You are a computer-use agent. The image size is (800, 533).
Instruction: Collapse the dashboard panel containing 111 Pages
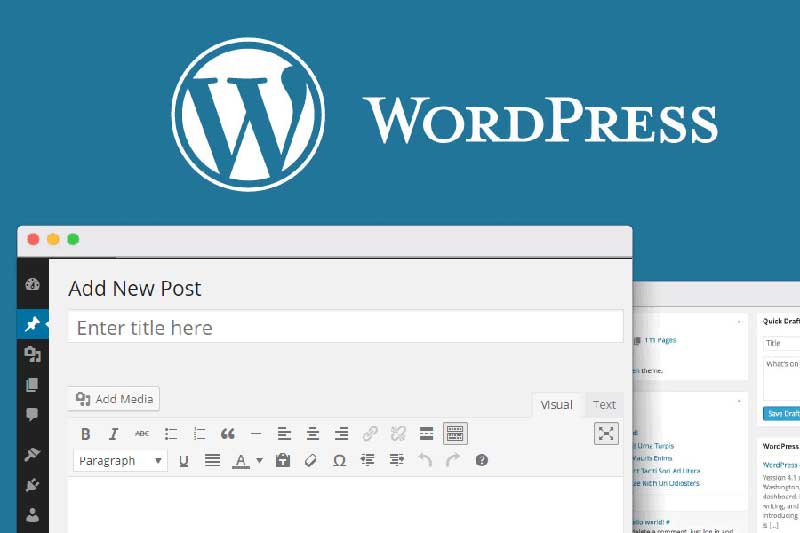point(739,322)
